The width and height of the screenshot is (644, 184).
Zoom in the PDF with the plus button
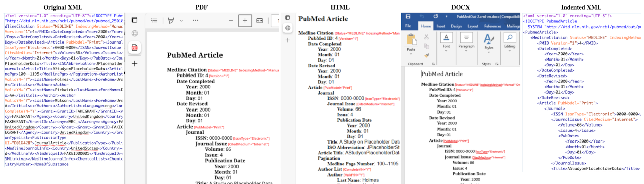(x=245, y=21)
